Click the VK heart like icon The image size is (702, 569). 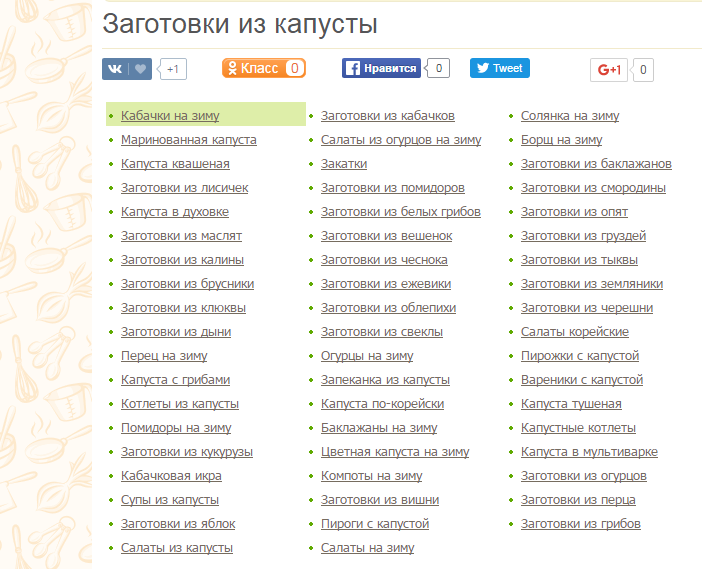[x=141, y=69]
